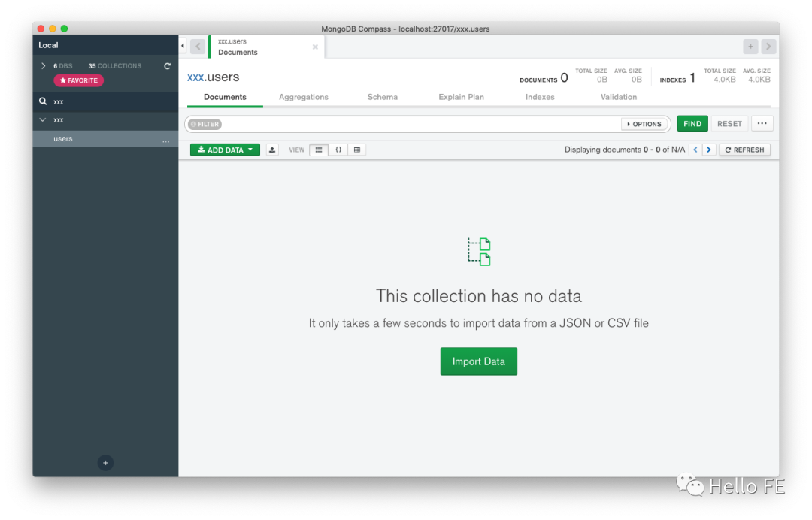812x520 pixels.
Task: Click the empty collection documents icon
Action: 479,252
